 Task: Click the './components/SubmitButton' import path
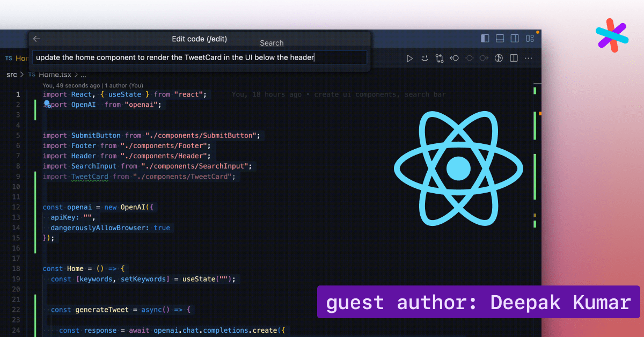(x=202, y=136)
